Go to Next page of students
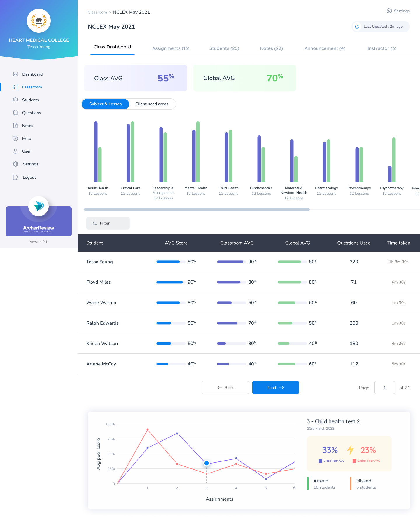 click(275, 388)
